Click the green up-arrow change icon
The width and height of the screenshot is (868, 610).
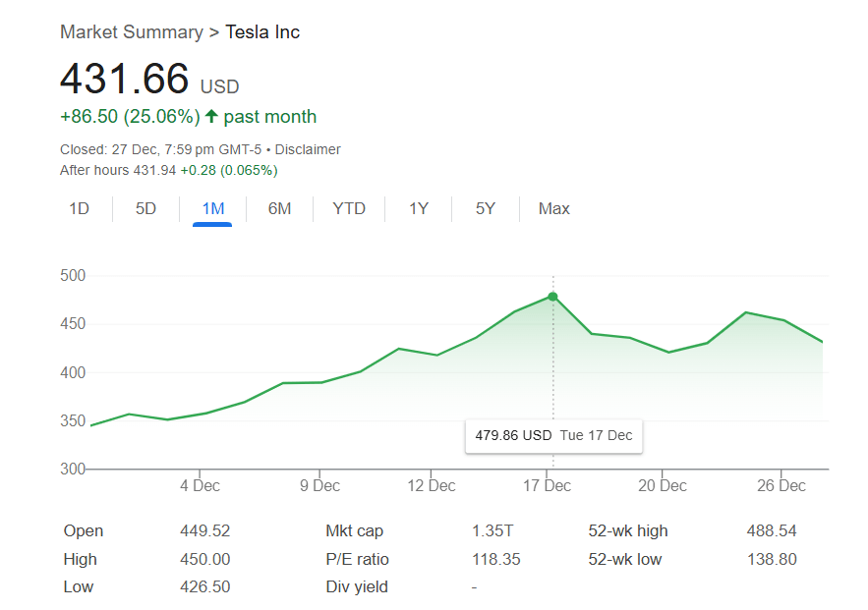[211, 116]
